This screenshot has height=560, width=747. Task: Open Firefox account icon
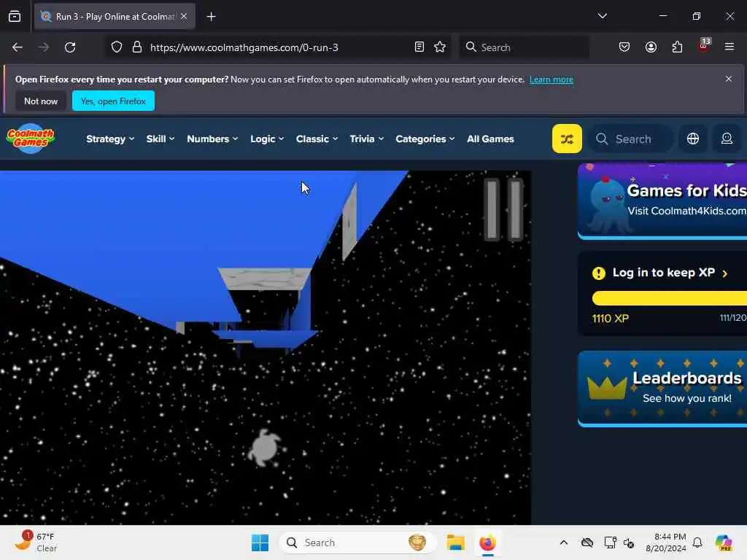(x=651, y=47)
